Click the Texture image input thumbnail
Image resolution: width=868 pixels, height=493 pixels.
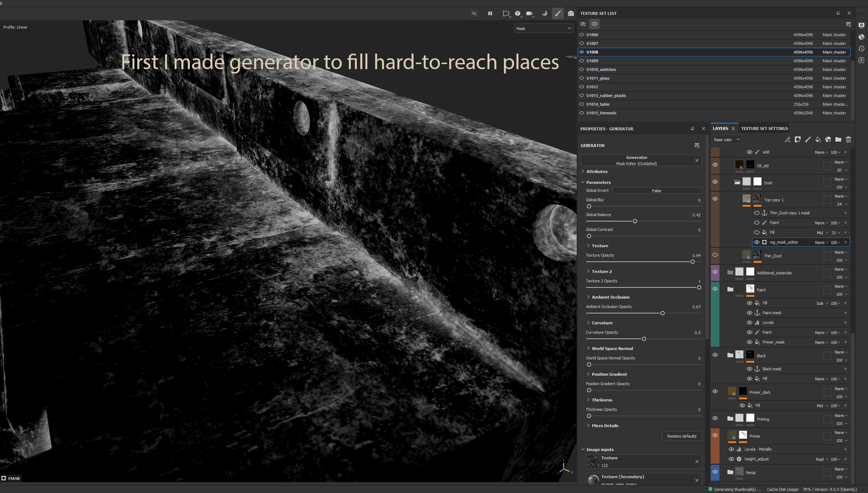point(593,462)
